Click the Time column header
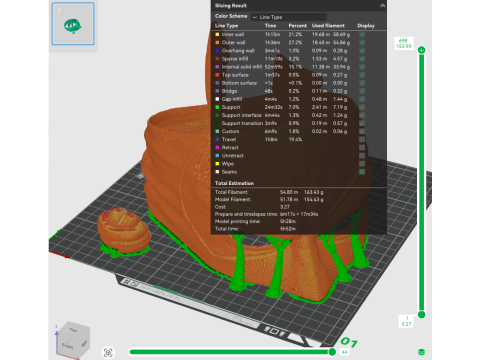Screen dimensions: 480x360 click(x=270, y=26)
